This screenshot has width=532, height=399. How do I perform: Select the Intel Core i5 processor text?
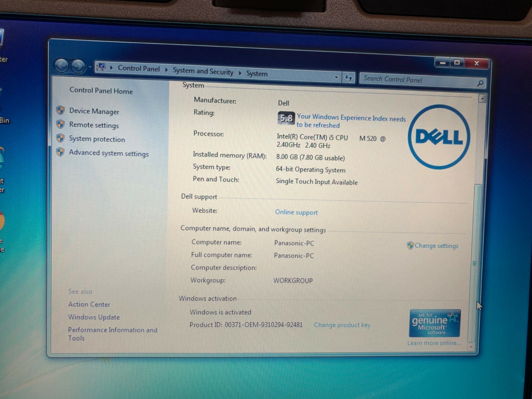(331, 141)
